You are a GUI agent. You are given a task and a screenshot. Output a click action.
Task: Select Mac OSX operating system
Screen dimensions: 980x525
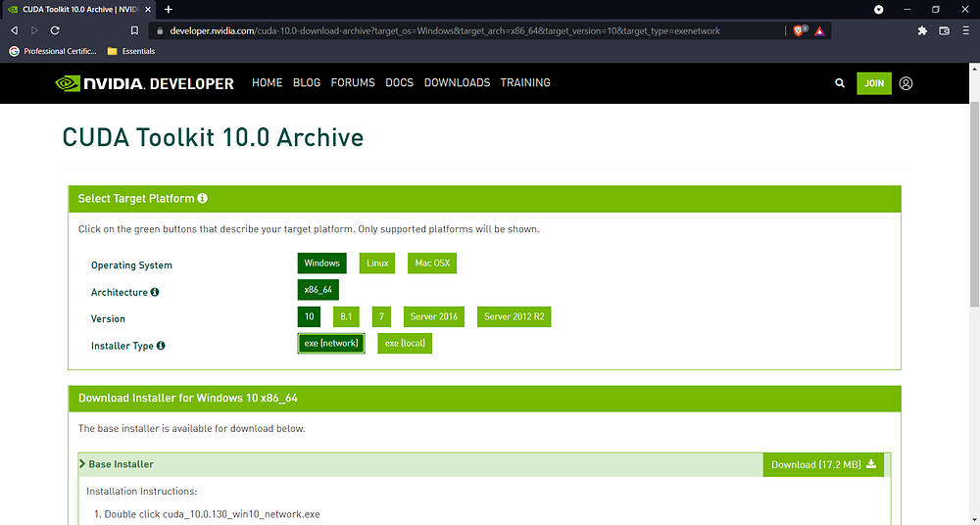point(432,263)
